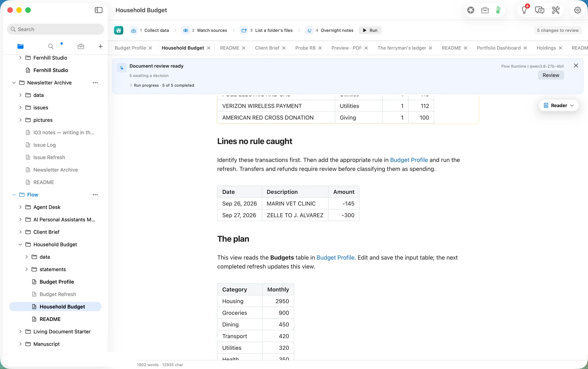Click the green home icon in flow bar
The height and width of the screenshot is (369, 588).
pos(119,30)
